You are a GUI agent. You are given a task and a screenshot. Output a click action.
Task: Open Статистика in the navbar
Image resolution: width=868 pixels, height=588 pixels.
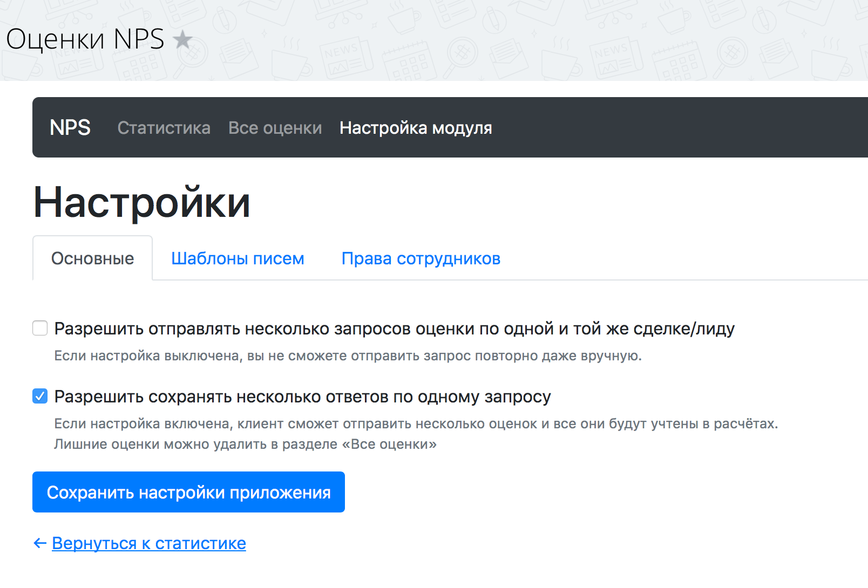point(164,128)
